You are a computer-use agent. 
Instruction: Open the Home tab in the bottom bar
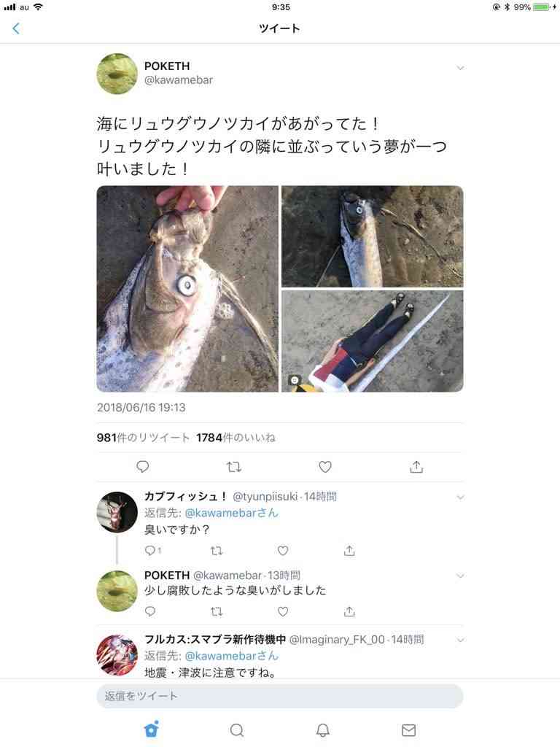point(152,729)
